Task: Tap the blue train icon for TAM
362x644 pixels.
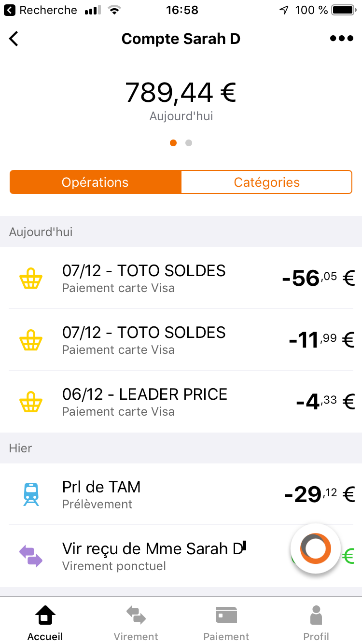Action: (31, 494)
